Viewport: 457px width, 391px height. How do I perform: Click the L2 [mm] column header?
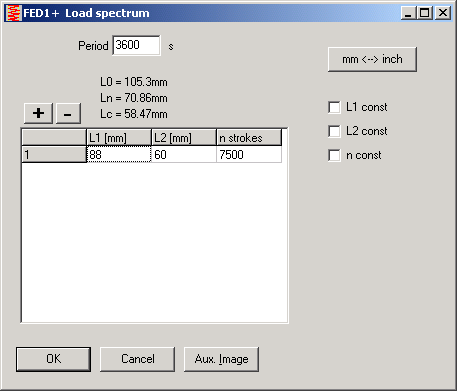(184, 138)
